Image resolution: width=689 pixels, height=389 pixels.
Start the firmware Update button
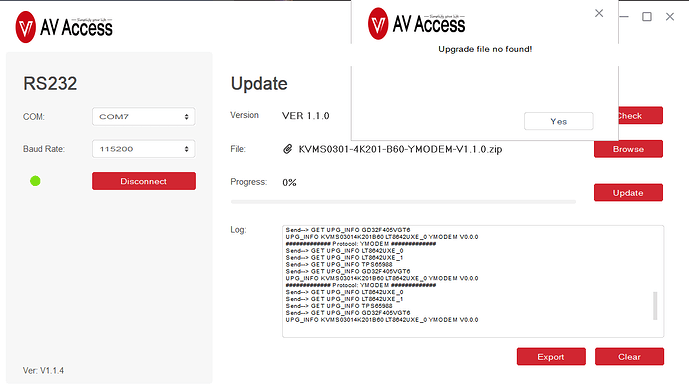pyautogui.click(x=628, y=193)
